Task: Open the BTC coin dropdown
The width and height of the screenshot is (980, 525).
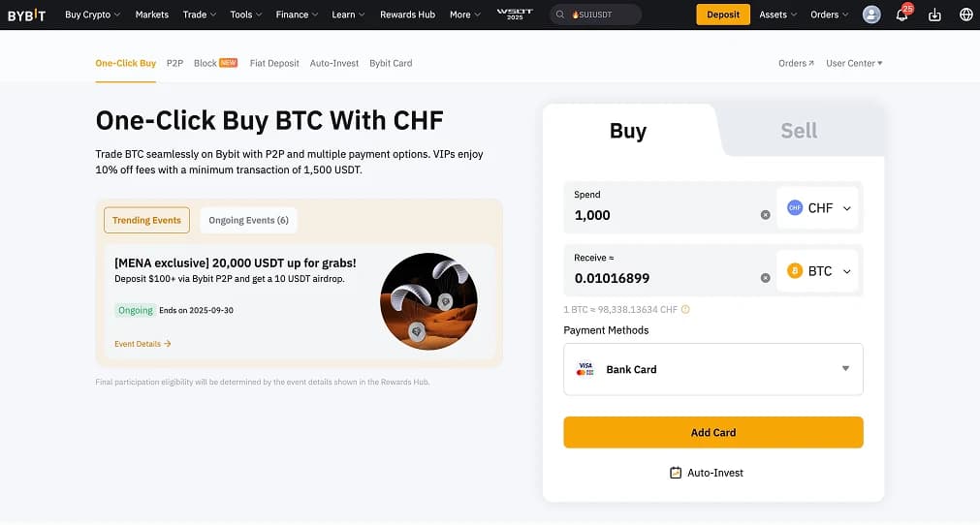Action: coord(819,271)
